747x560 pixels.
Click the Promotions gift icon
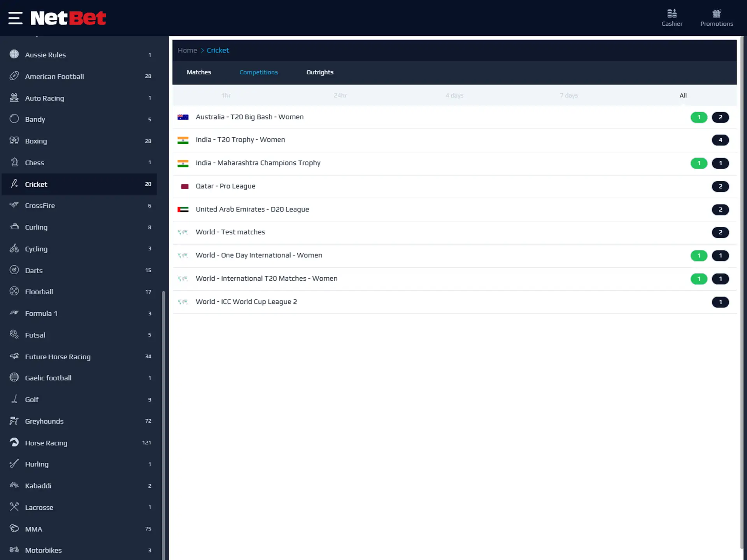pyautogui.click(x=716, y=14)
